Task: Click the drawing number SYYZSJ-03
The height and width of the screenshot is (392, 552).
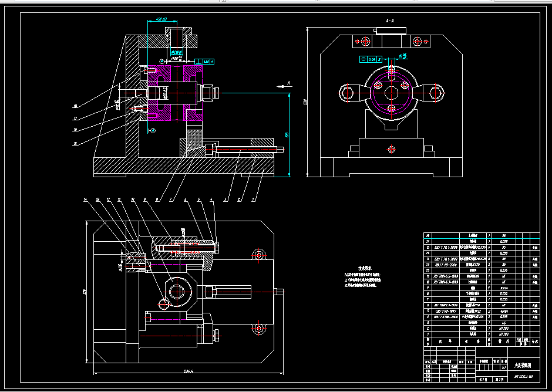Action: click(x=523, y=377)
